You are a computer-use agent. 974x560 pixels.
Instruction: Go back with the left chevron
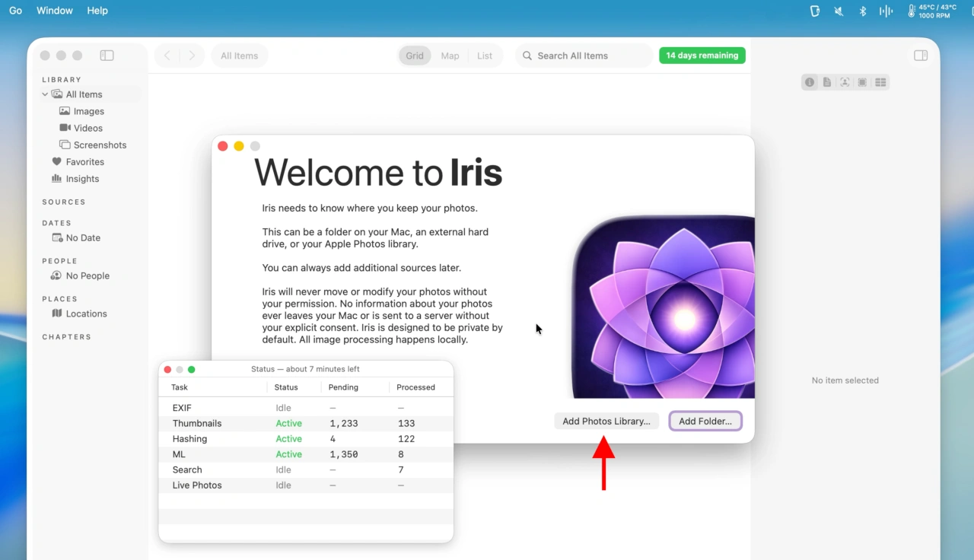point(167,56)
